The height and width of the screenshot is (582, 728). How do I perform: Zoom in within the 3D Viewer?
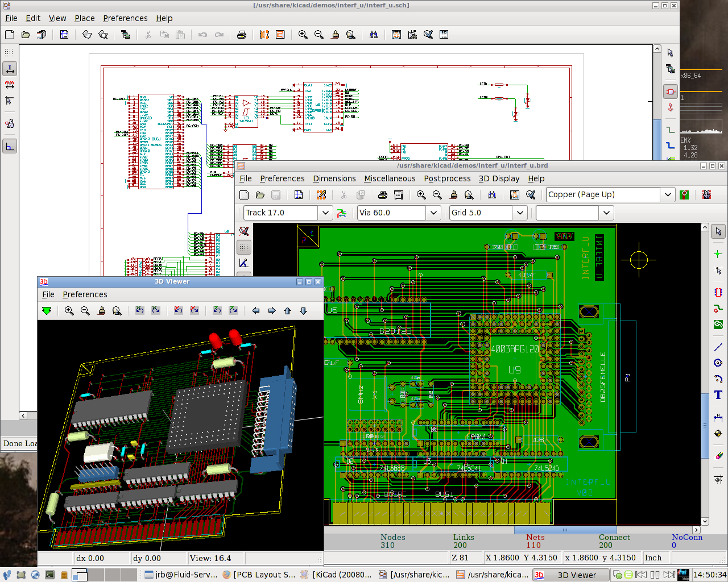pyautogui.click(x=69, y=311)
